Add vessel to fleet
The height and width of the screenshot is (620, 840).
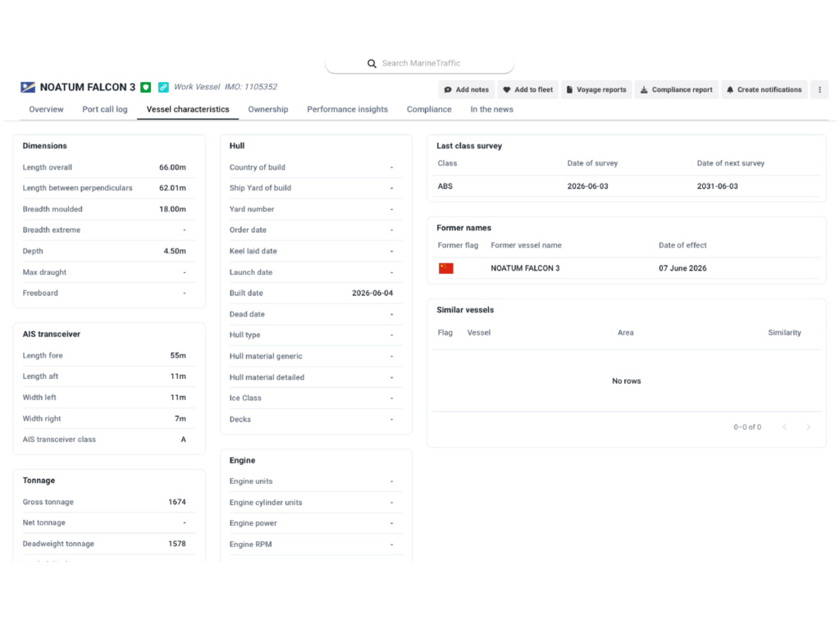(x=527, y=90)
